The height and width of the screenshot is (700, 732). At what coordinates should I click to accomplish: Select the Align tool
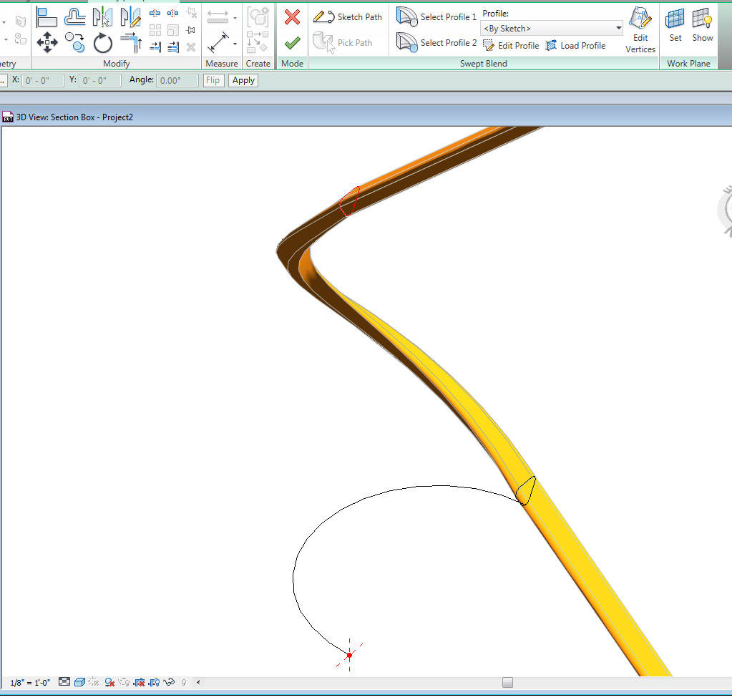pos(47,16)
